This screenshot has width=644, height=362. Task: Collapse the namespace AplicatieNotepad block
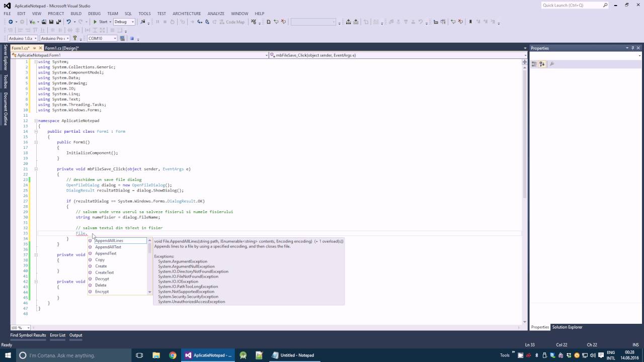36,121
